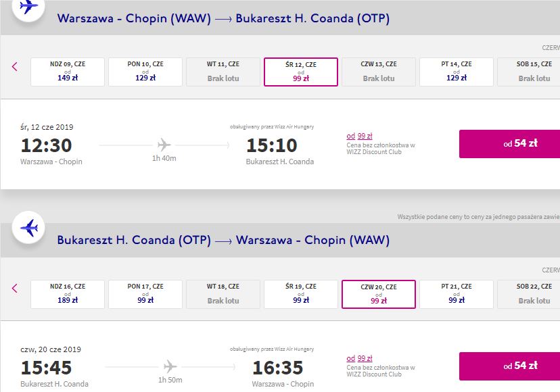Screen dimensions: 560x392
Task: Select return date PON 17, CZE 99 zł
Action: click(x=145, y=295)
